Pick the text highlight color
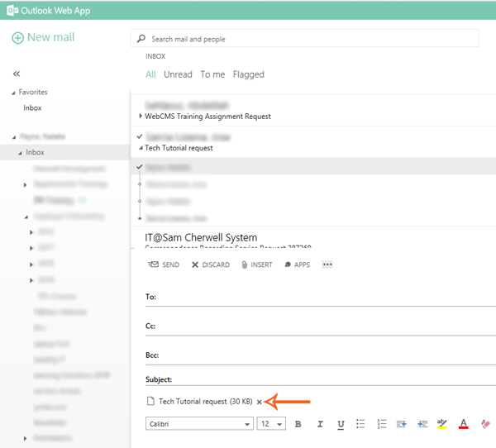The height and width of the screenshot is (448, 496). tap(442, 424)
